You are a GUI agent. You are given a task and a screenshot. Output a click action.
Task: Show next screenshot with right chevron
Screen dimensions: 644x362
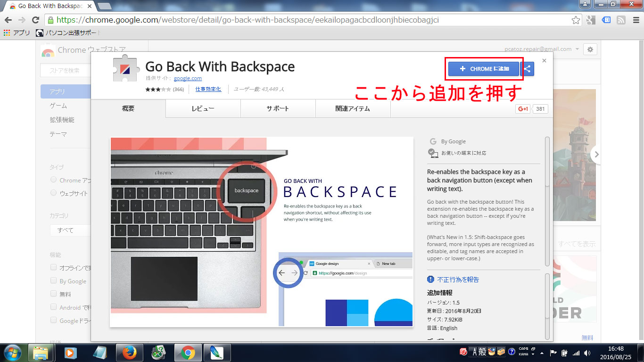pyautogui.click(x=596, y=154)
